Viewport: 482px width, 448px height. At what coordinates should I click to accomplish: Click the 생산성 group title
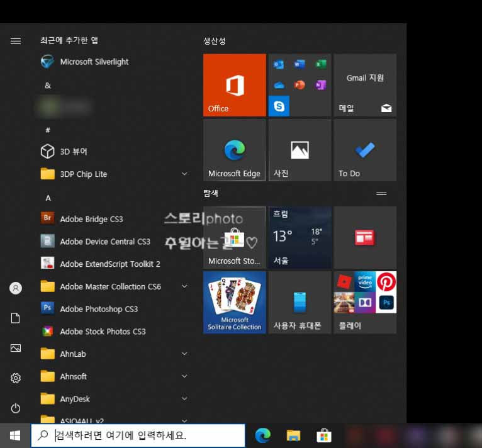[x=215, y=41]
